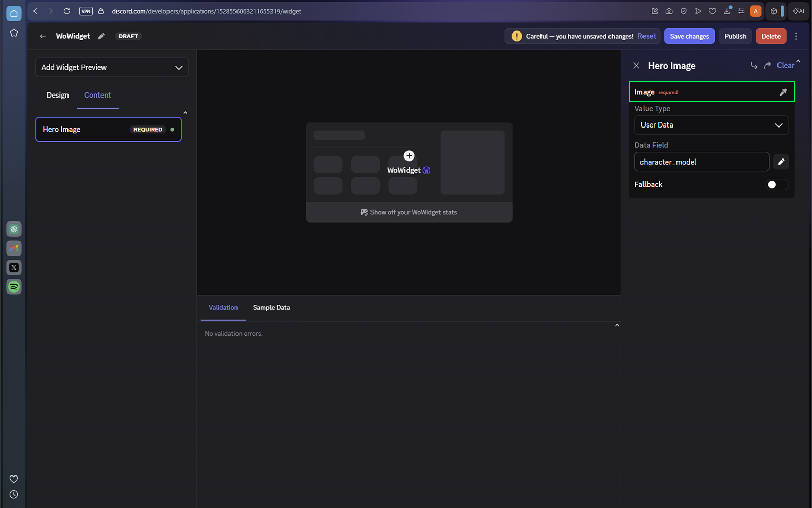Collapse the Hero Image panel chevron
The height and width of the screenshot is (508, 812).
point(798,61)
